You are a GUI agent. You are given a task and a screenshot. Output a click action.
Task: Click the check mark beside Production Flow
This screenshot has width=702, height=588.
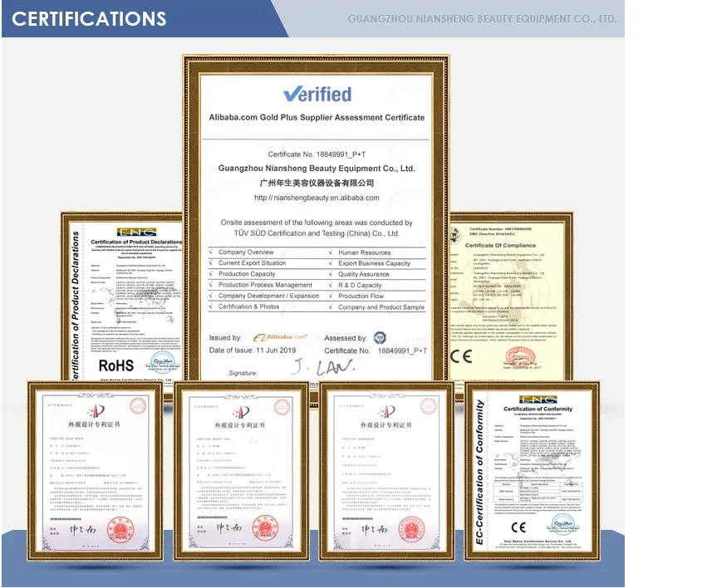tap(331, 296)
